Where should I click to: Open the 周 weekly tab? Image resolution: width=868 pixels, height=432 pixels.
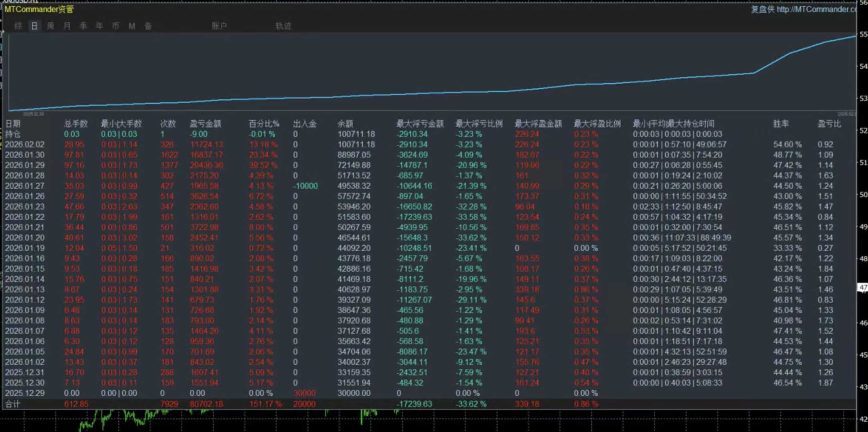tap(50, 26)
